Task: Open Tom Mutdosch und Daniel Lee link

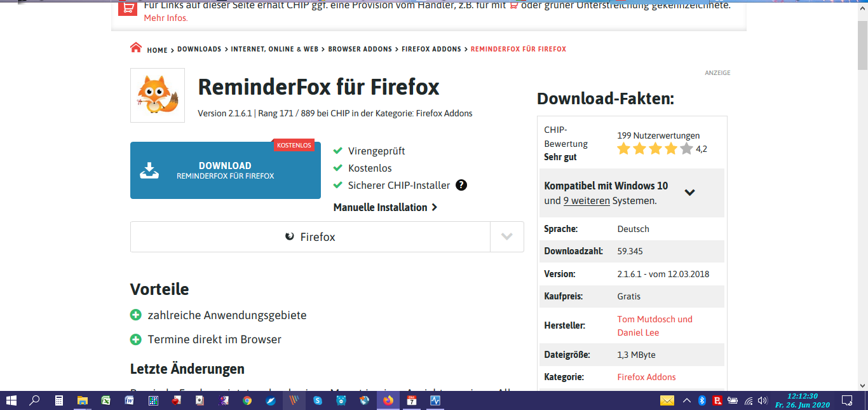Action: click(x=654, y=325)
